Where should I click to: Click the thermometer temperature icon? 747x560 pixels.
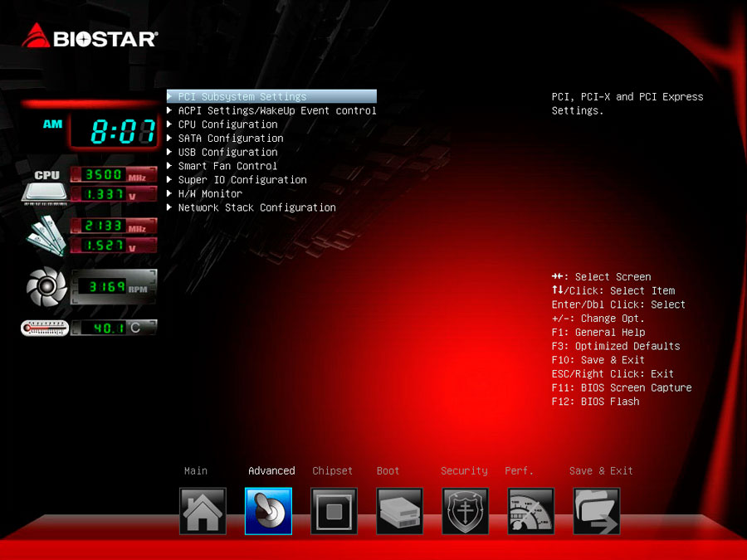[45, 328]
